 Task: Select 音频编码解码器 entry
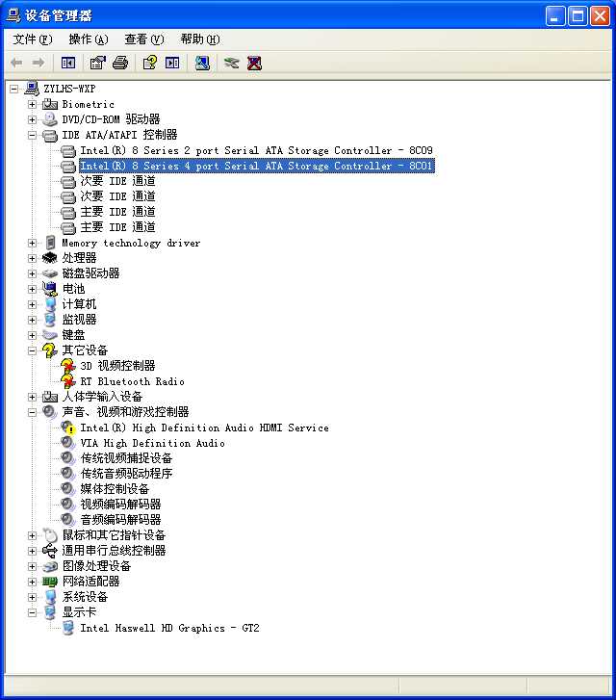[x=120, y=520]
